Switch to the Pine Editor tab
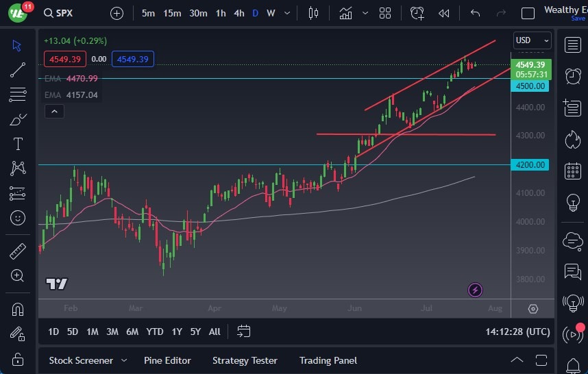Screen dimensions: 588x374 (x=167, y=360)
